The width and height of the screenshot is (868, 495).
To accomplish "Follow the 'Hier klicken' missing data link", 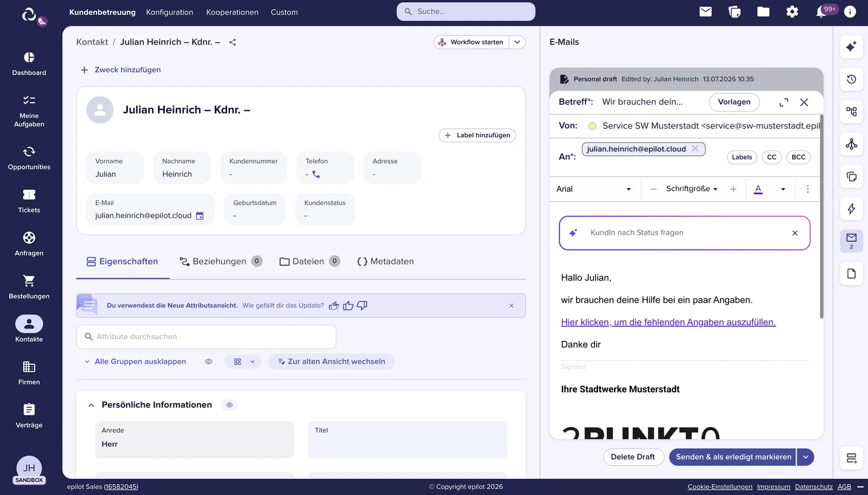I will (668, 322).
